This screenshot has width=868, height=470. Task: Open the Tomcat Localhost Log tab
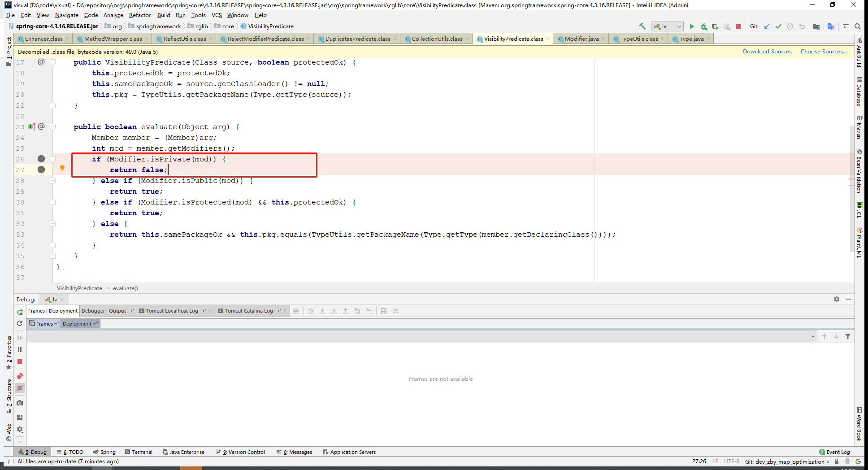pyautogui.click(x=172, y=311)
